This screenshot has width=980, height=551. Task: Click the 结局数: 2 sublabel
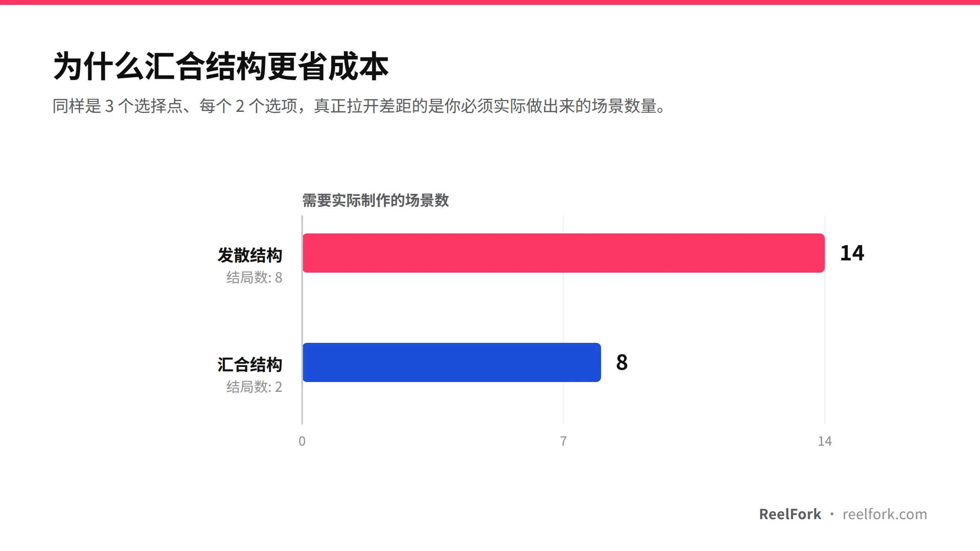(254, 387)
